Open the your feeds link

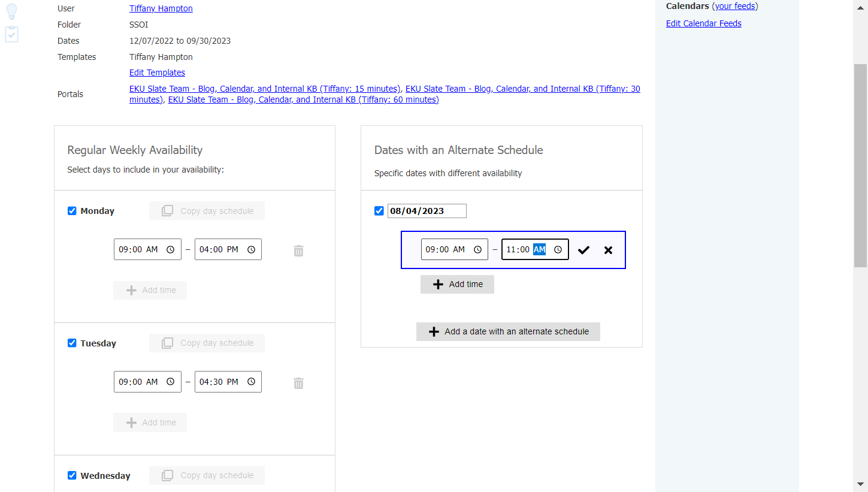pyautogui.click(x=735, y=6)
